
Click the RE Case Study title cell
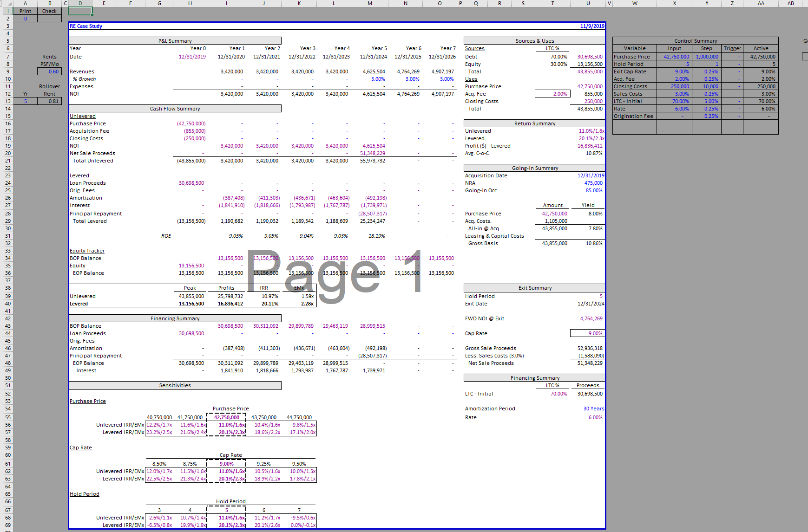pyautogui.click(x=86, y=26)
